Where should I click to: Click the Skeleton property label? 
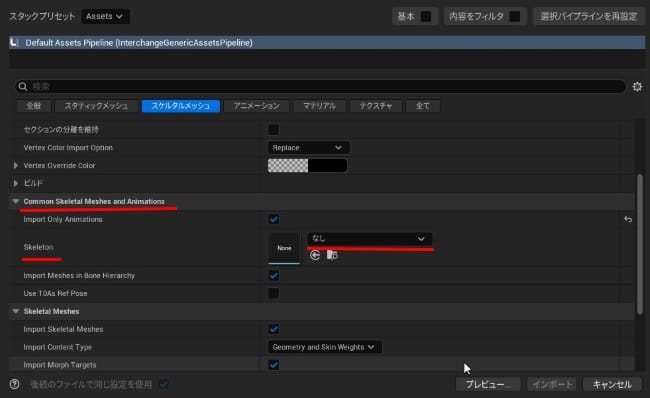click(39, 247)
